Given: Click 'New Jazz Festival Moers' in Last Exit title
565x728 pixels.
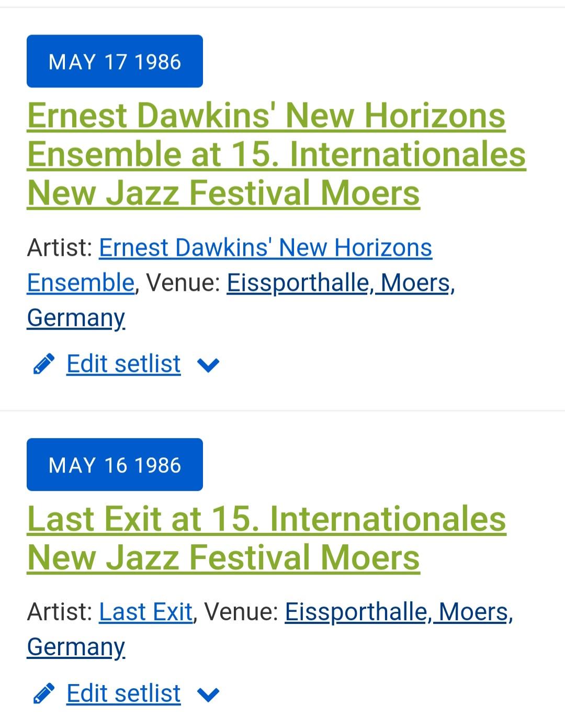Looking at the screenshot, I should [223, 557].
